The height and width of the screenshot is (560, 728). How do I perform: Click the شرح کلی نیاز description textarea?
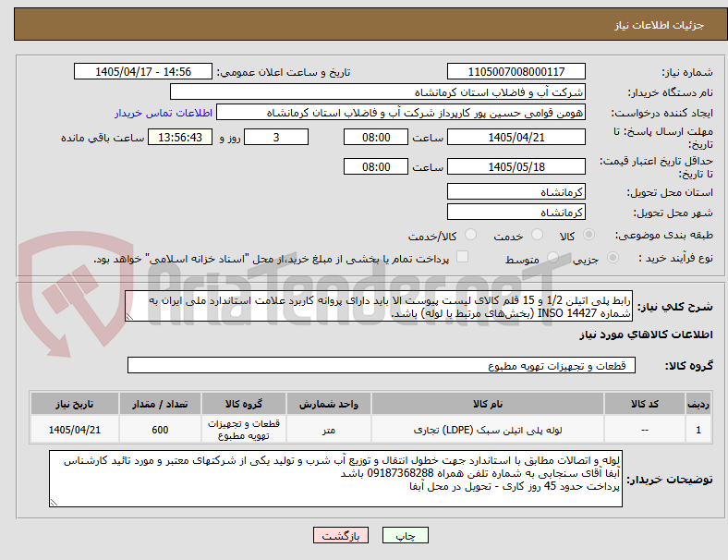[379, 306]
